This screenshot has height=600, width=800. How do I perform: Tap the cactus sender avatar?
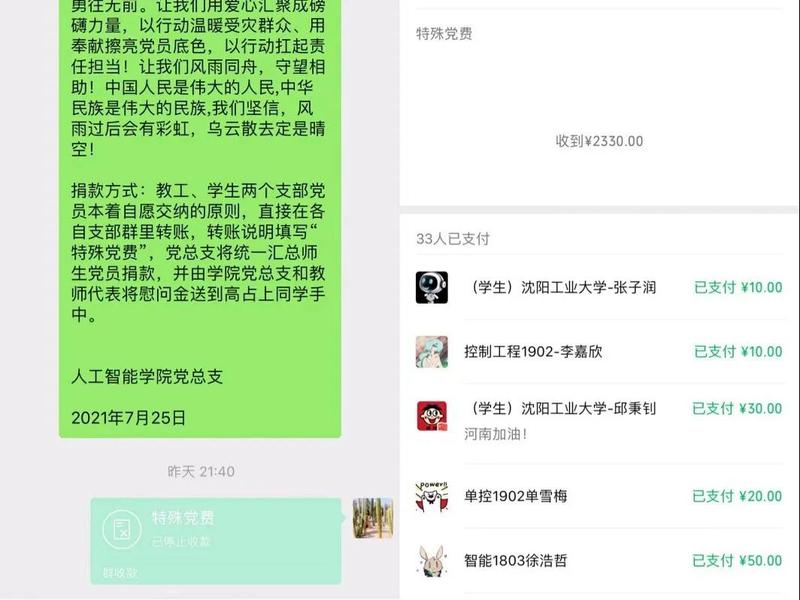373,518
